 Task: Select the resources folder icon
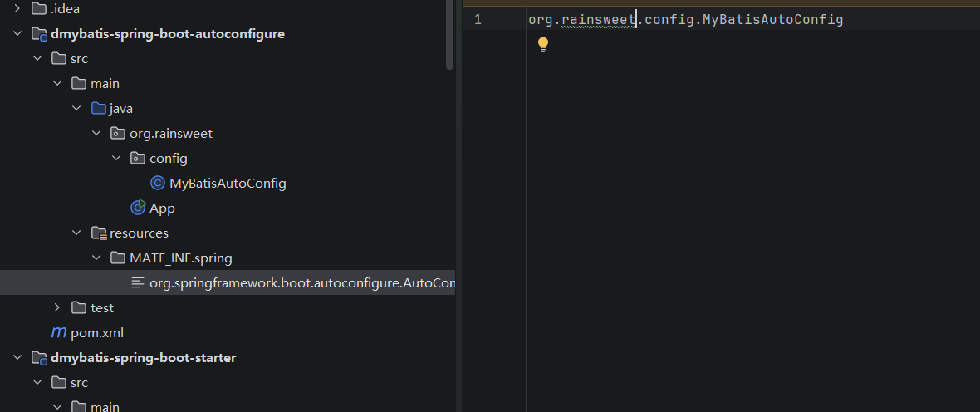[x=98, y=233]
